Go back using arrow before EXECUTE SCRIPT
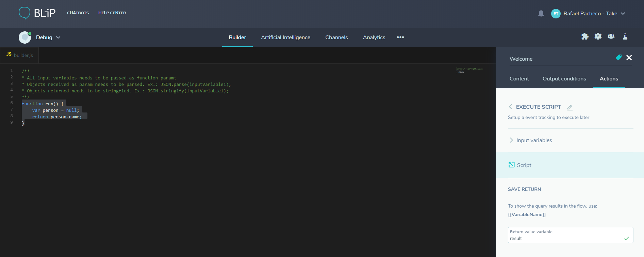 coord(510,107)
